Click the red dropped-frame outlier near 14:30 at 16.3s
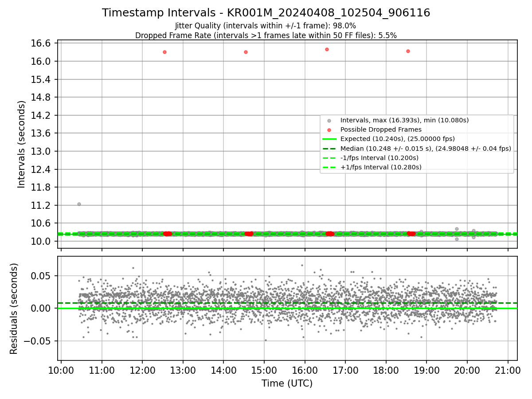The width and height of the screenshot is (532, 399). (x=246, y=52)
